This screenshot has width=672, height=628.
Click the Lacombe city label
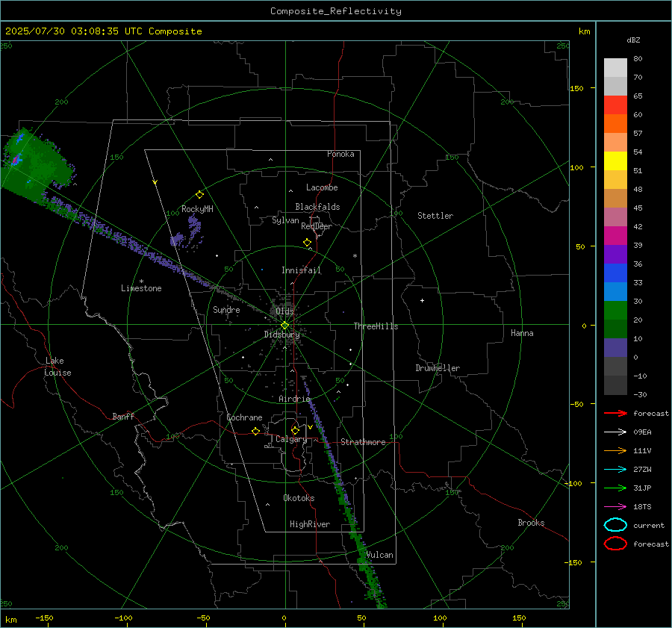322,187
